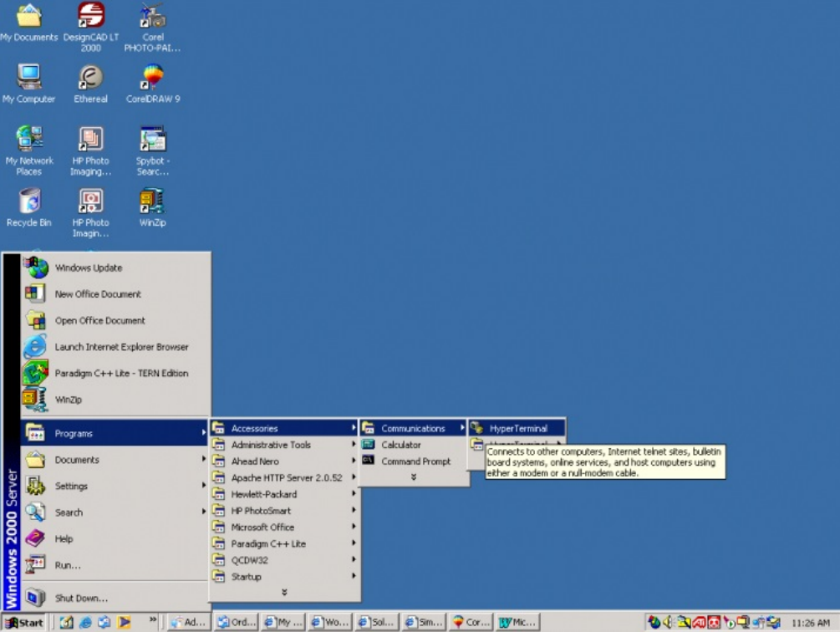
Task: Expand the Settings submenu
Action: click(115, 486)
